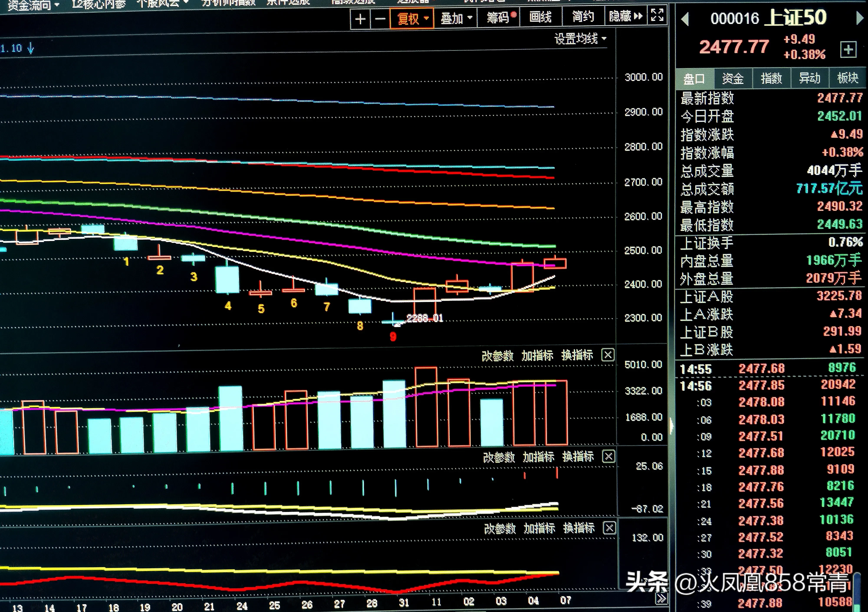This screenshot has width=868, height=612.
Task: Select the 画线 drawing tool
Action: tap(540, 17)
